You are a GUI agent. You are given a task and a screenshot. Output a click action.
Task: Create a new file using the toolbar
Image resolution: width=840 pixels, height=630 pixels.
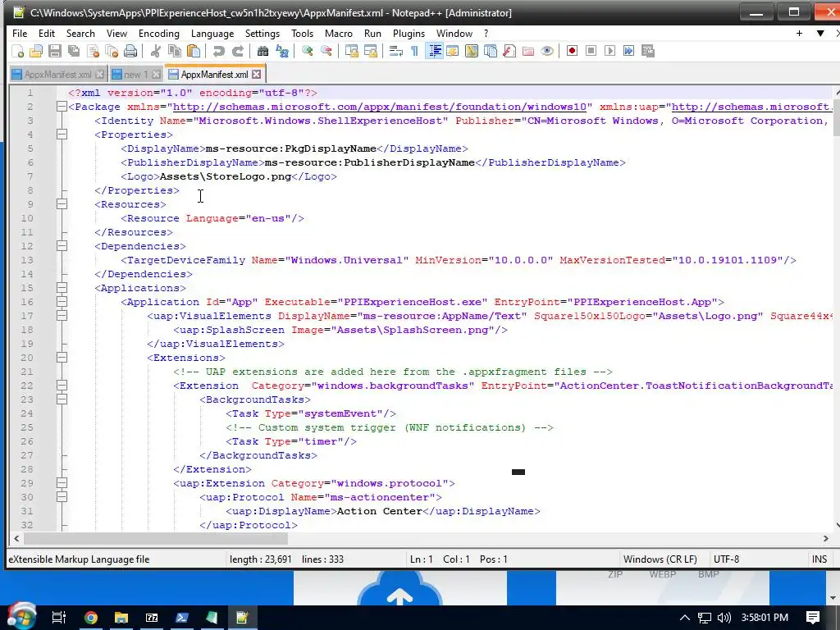(18, 51)
